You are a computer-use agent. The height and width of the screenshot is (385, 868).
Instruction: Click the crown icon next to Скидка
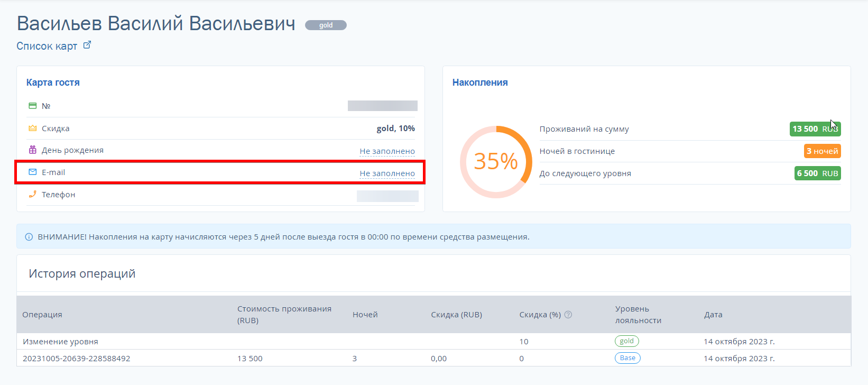[x=32, y=128]
